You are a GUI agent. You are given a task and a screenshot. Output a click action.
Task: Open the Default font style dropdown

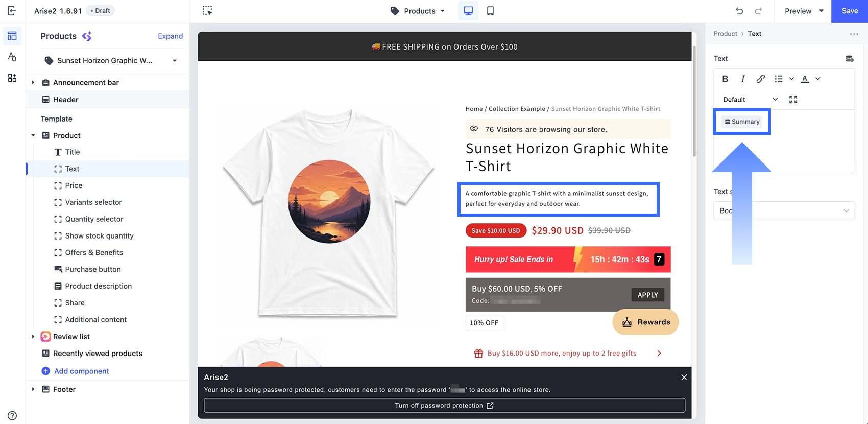750,100
